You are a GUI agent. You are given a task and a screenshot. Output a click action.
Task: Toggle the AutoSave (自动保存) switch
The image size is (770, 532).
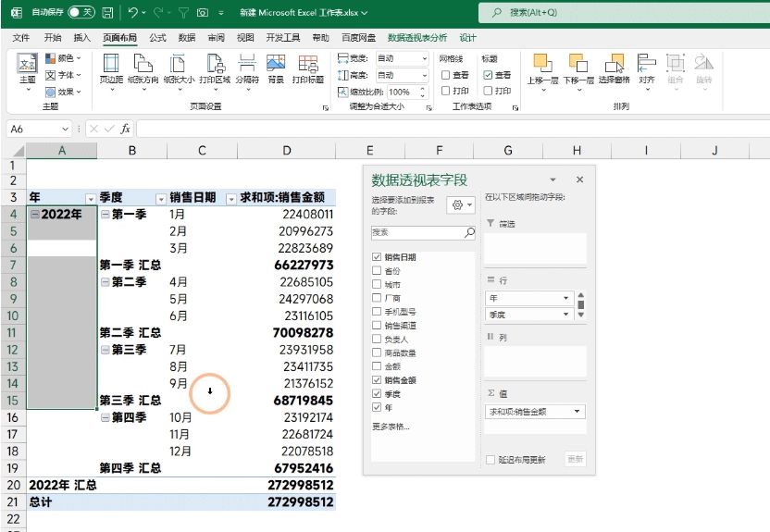(81, 12)
